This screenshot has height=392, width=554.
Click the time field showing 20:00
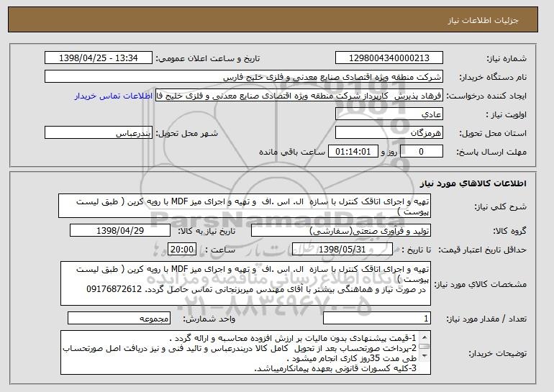pyautogui.click(x=182, y=250)
